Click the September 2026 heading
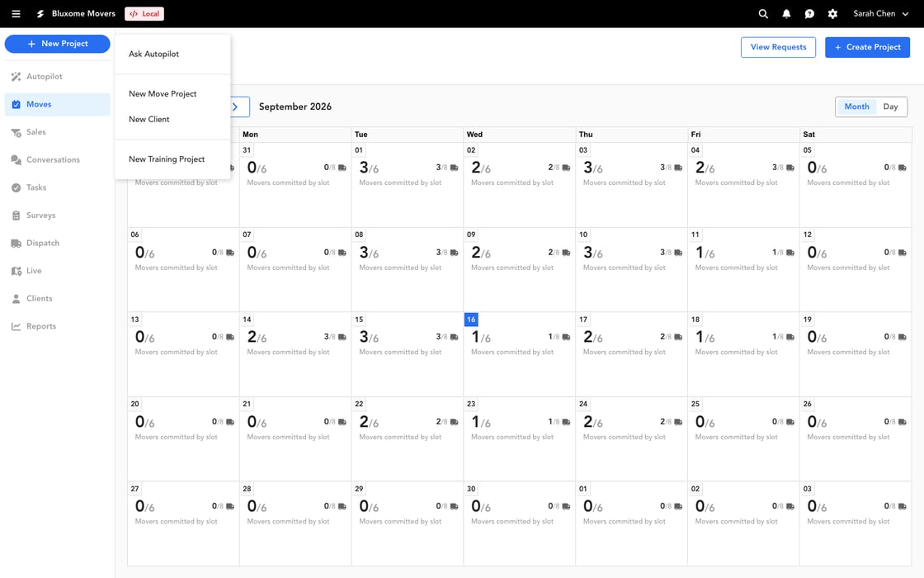 295,107
